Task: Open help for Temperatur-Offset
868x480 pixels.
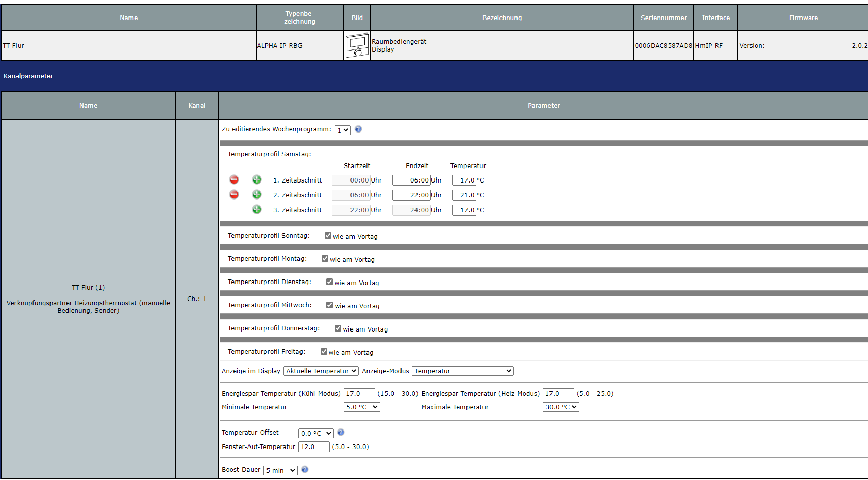Action: point(341,432)
